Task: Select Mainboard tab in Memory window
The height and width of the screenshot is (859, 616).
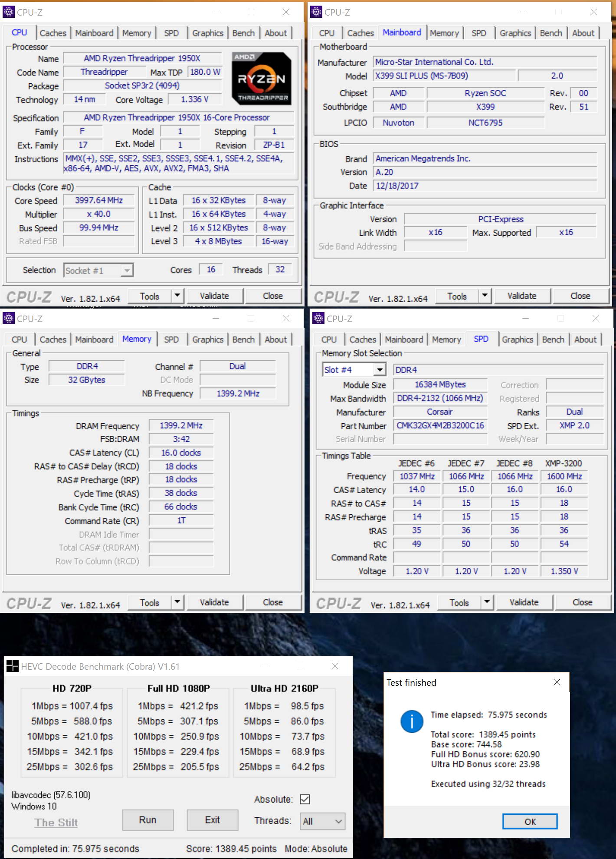Action: (x=94, y=339)
